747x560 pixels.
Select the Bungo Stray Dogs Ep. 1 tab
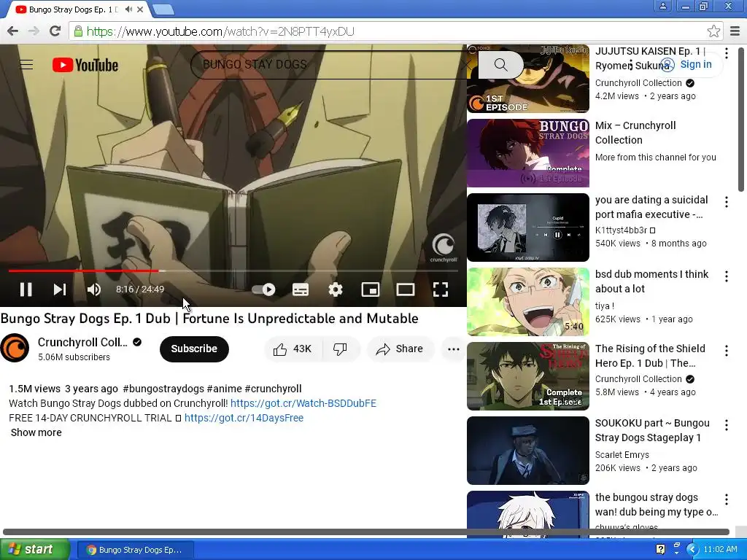pyautogui.click(x=71, y=9)
